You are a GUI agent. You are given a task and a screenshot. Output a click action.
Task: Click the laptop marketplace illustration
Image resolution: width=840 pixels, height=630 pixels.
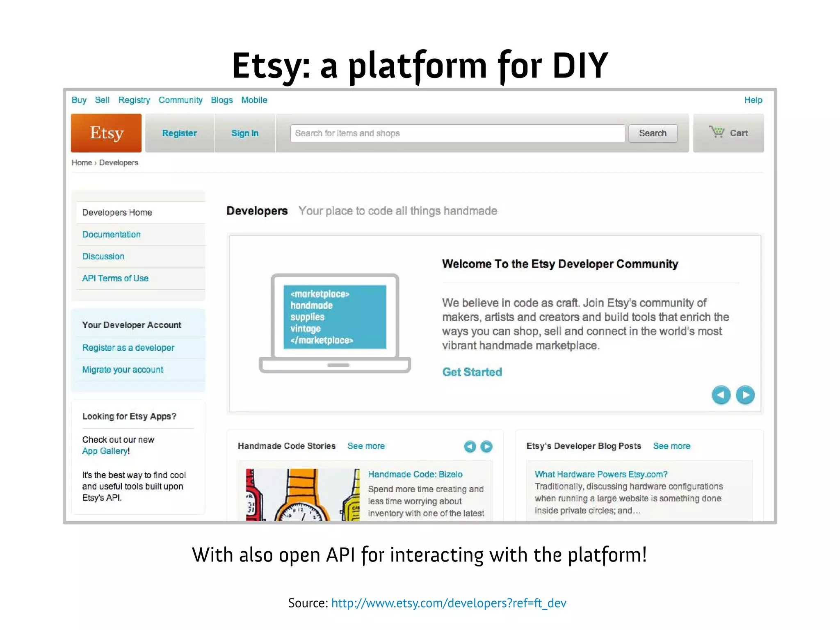pos(335,323)
